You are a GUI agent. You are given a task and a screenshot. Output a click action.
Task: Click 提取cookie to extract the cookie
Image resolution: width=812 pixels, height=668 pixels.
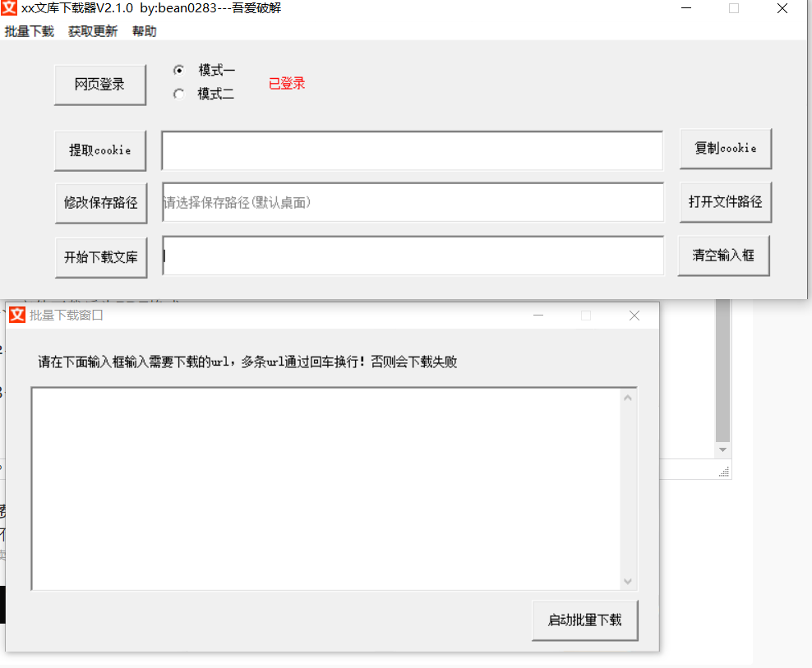100,150
